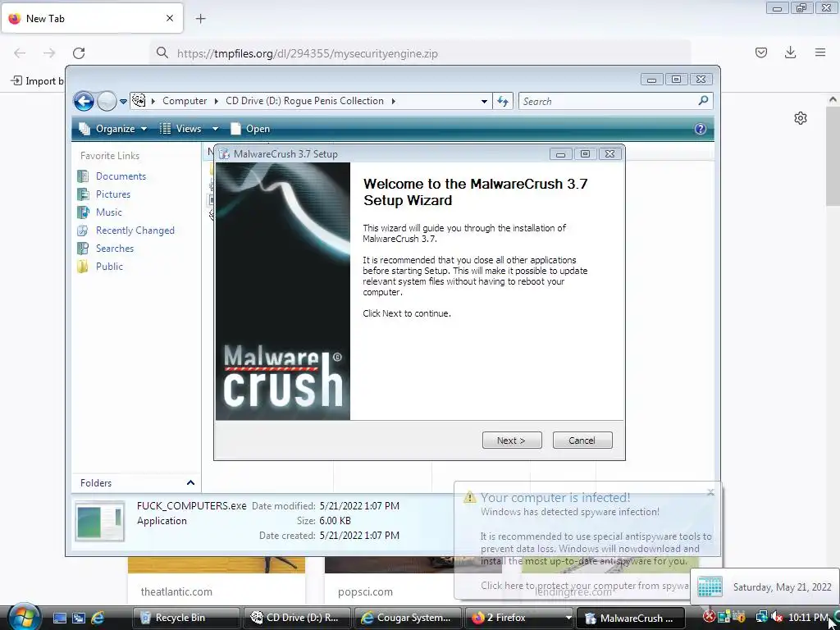Click FUCK_COMPUTERS.exe thumbnail in details pane
Image resolution: width=840 pixels, height=630 pixels.
coord(99,521)
